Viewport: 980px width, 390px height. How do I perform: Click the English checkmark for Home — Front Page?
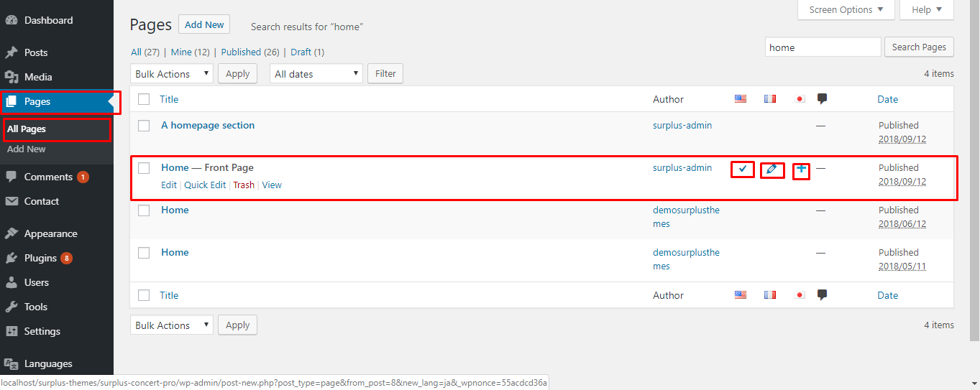(x=743, y=170)
